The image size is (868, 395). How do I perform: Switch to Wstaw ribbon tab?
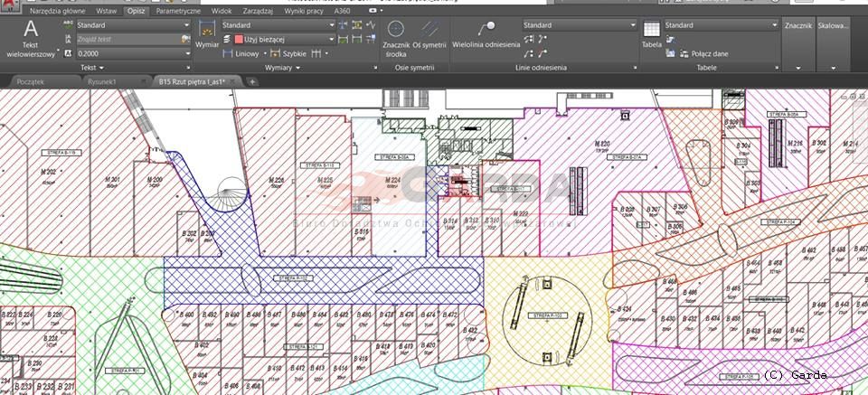click(x=107, y=11)
